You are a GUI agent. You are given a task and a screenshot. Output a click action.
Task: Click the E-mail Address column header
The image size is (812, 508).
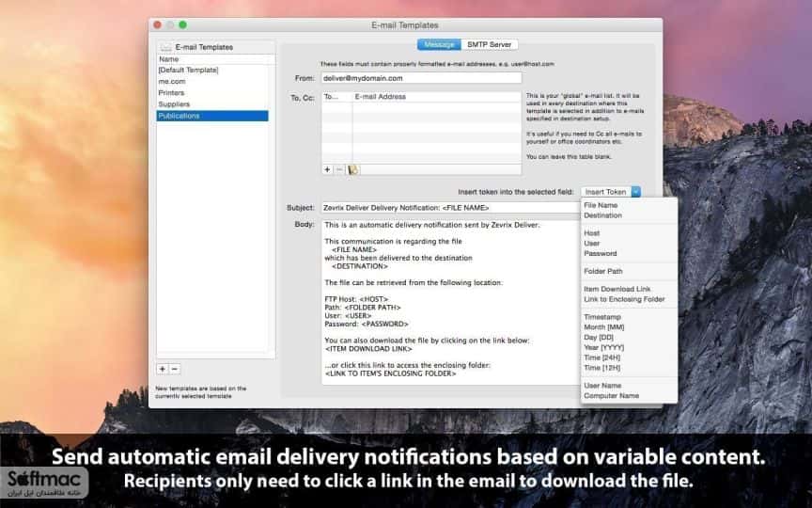point(437,97)
